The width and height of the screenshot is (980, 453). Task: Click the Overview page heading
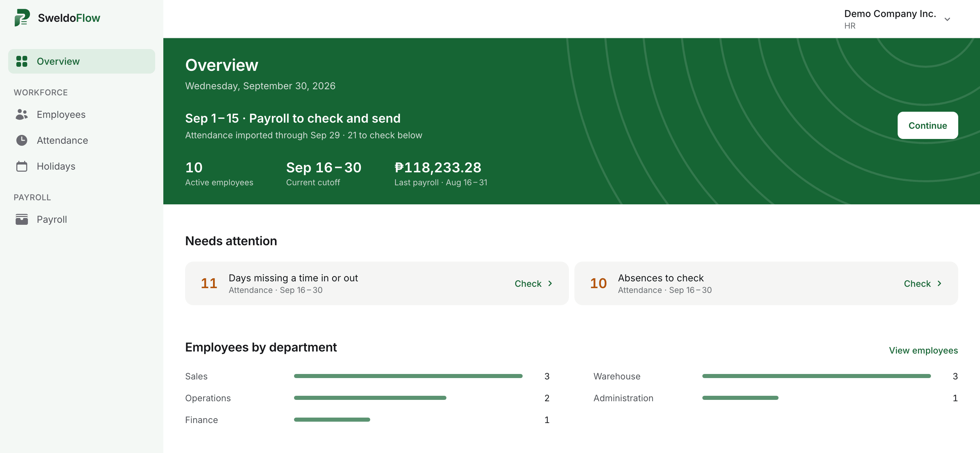(222, 65)
